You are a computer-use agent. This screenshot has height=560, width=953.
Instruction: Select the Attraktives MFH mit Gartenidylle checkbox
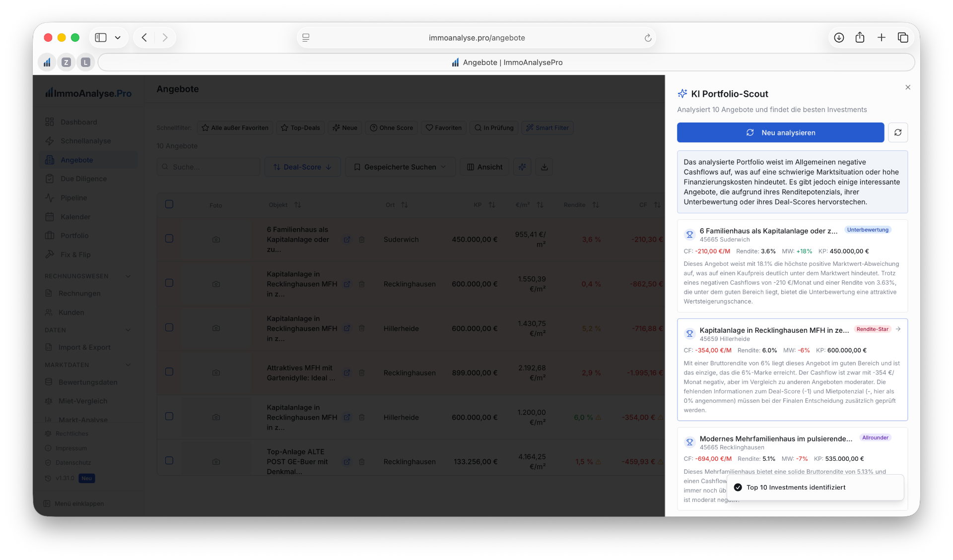[169, 372]
